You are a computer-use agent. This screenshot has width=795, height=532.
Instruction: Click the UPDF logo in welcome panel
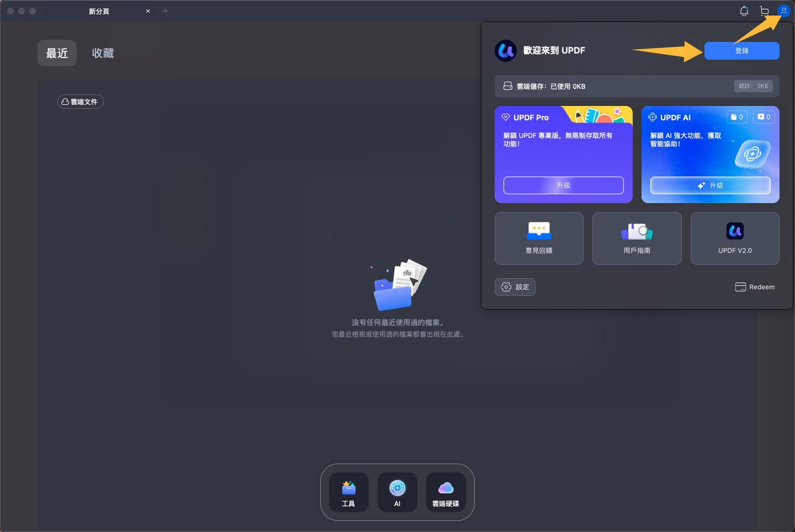coord(506,51)
